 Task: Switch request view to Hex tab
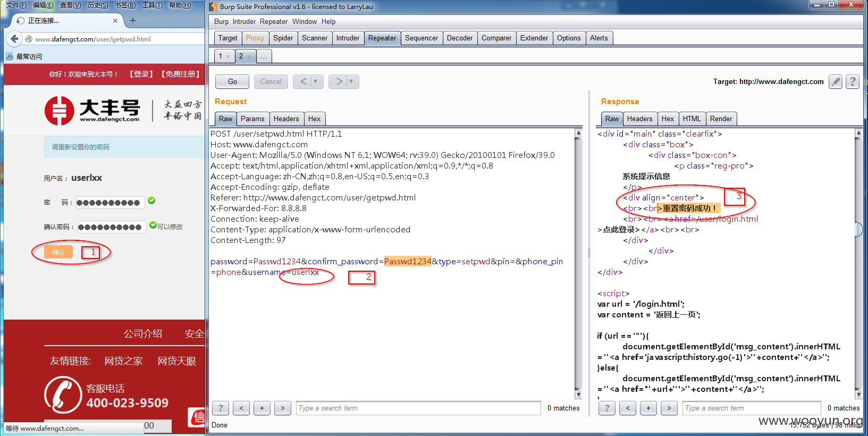[314, 119]
